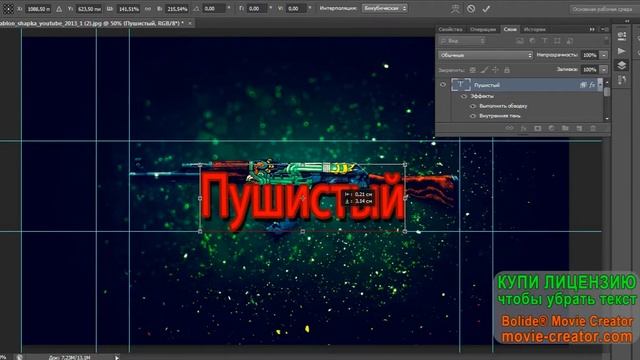Open the layer filter type dropdown
The height and width of the screenshot is (360, 640).
coord(463,41)
